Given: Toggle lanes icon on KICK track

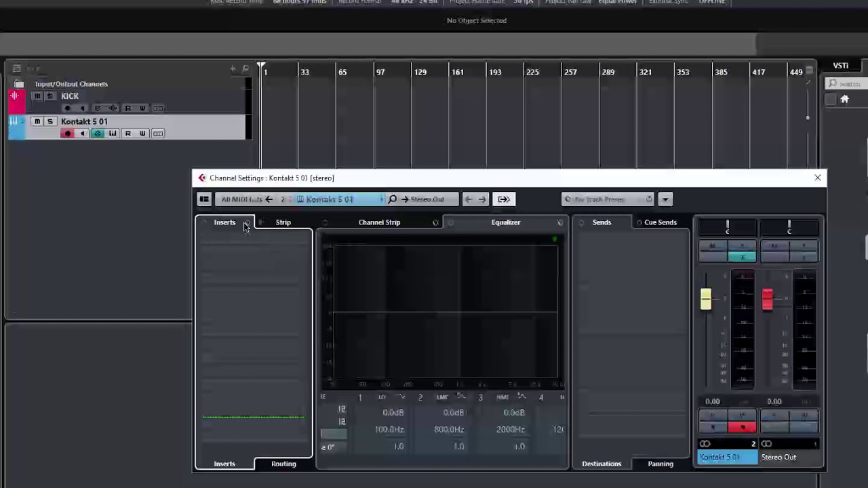Looking at the screenshot, I should click(158, 108).
